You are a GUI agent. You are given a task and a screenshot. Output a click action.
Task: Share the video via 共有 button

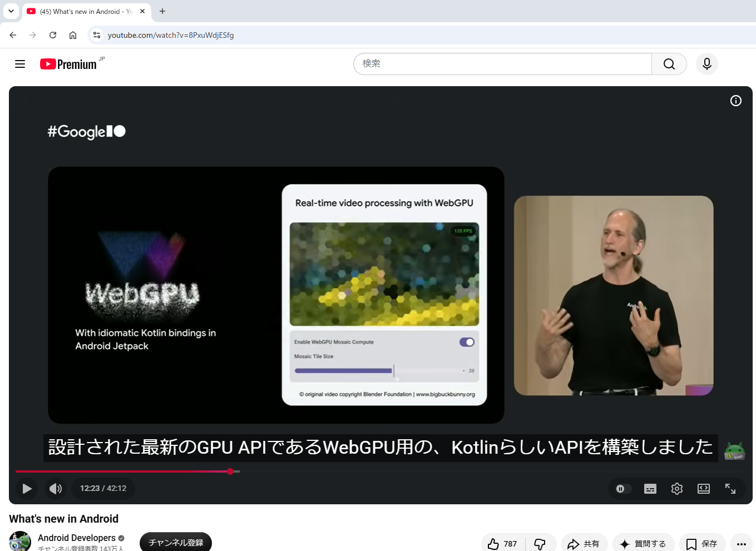pos(584,544)
